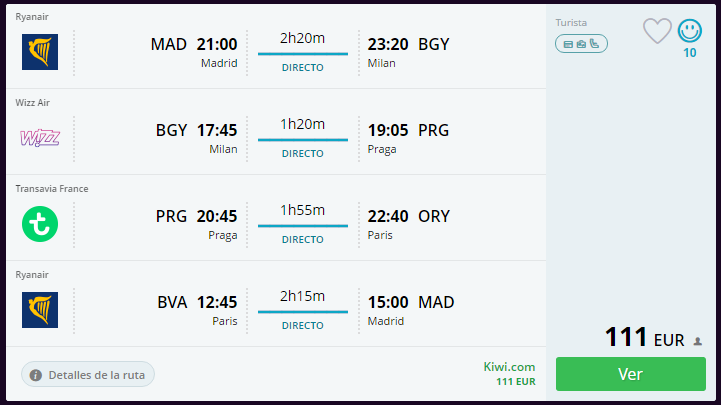Click the Wizz Air logo

tap(40, 137)
